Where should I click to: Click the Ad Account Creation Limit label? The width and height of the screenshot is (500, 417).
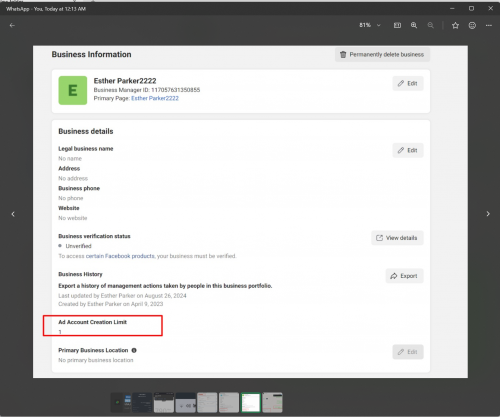(x=92, y=322)
